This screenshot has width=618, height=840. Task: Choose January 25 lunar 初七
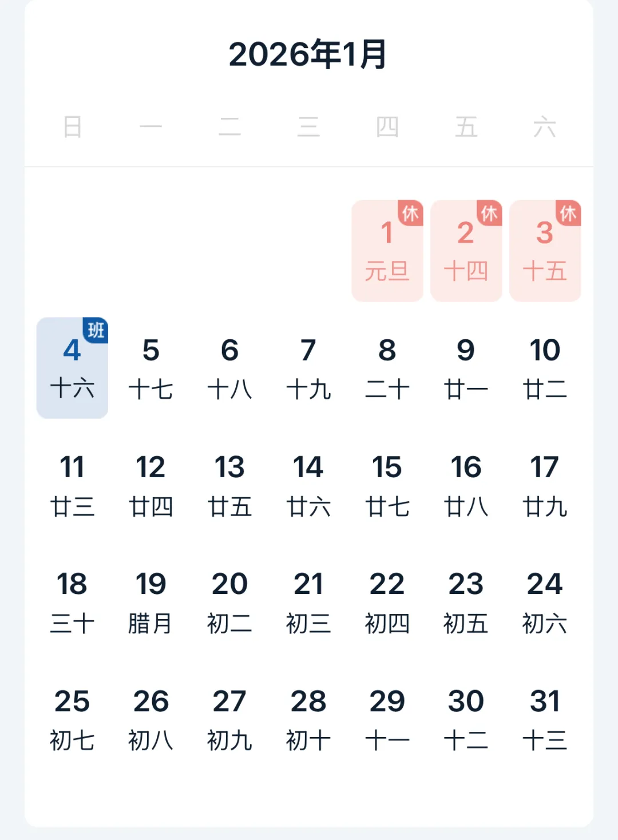(72, 719)
